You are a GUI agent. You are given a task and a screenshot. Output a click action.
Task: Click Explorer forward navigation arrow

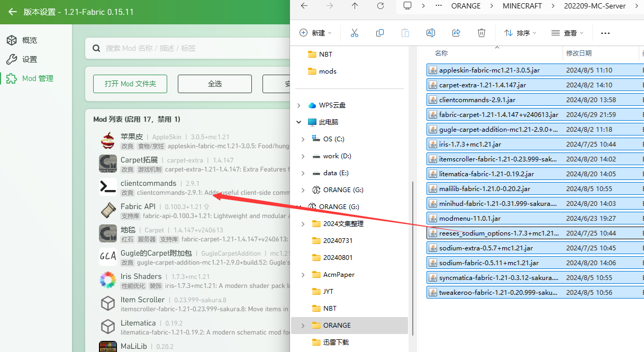pos(329,6)
